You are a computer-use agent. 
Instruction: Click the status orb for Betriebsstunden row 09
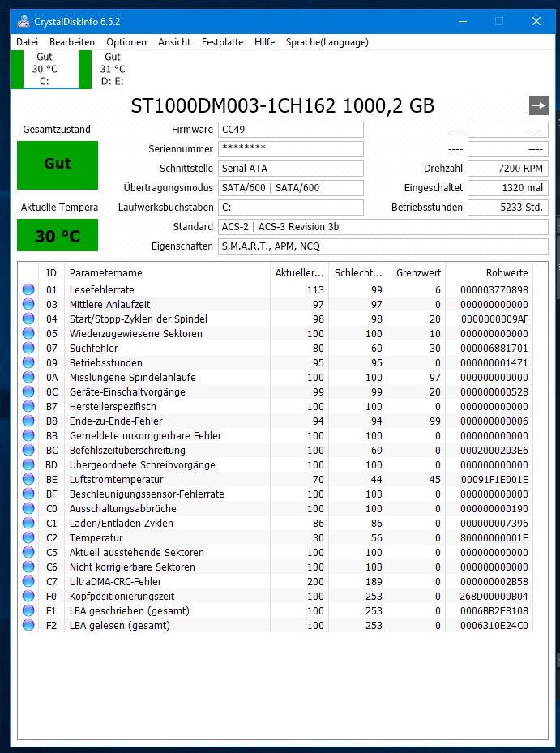(x=28, y=362)
